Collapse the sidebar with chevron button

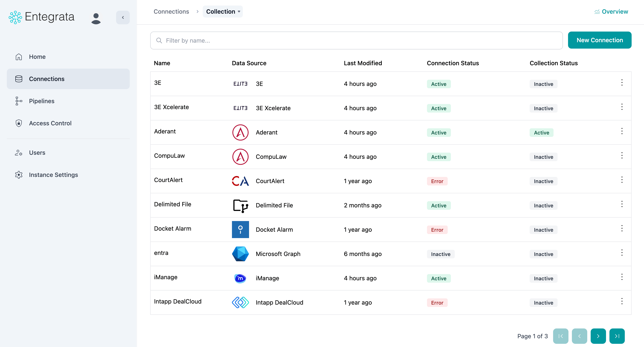click(x=123, y=17)
